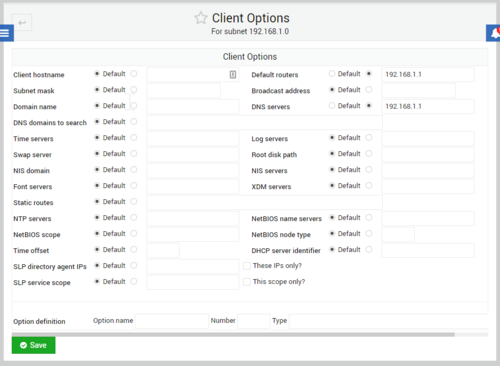500x366 pixels.
Task: Click the Swap server input field
Action: (x=193, y=154)
